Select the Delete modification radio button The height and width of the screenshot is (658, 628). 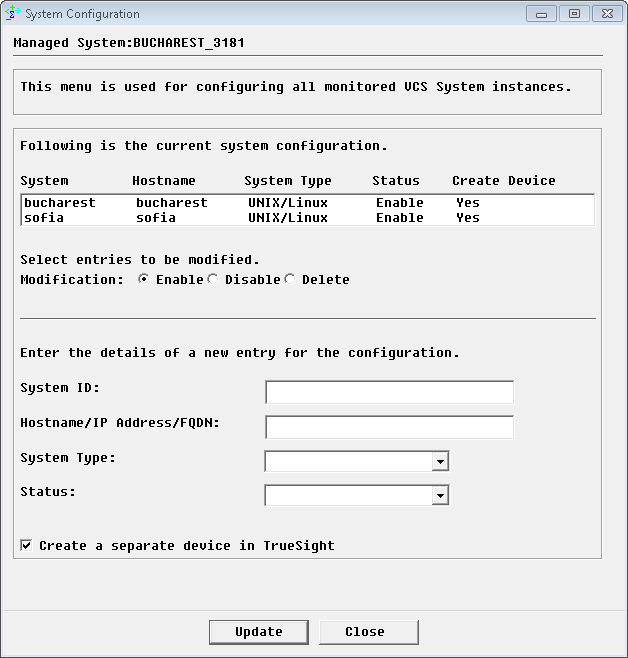[290, 280]
